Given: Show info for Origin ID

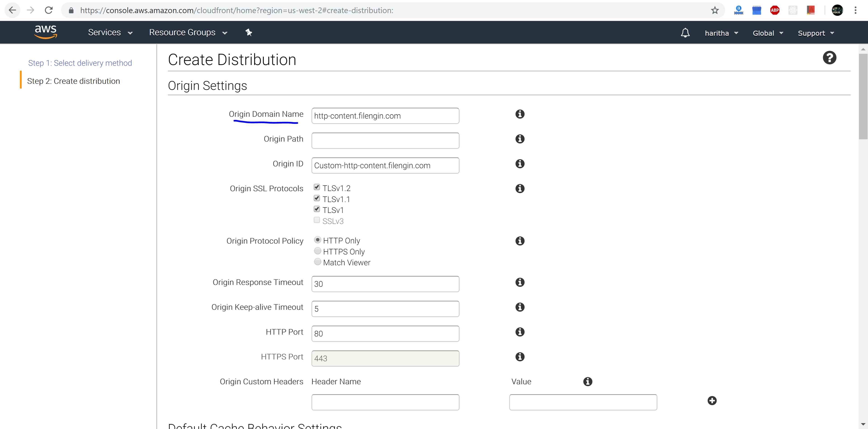Looking at the screenshot, I should [520, 163].
